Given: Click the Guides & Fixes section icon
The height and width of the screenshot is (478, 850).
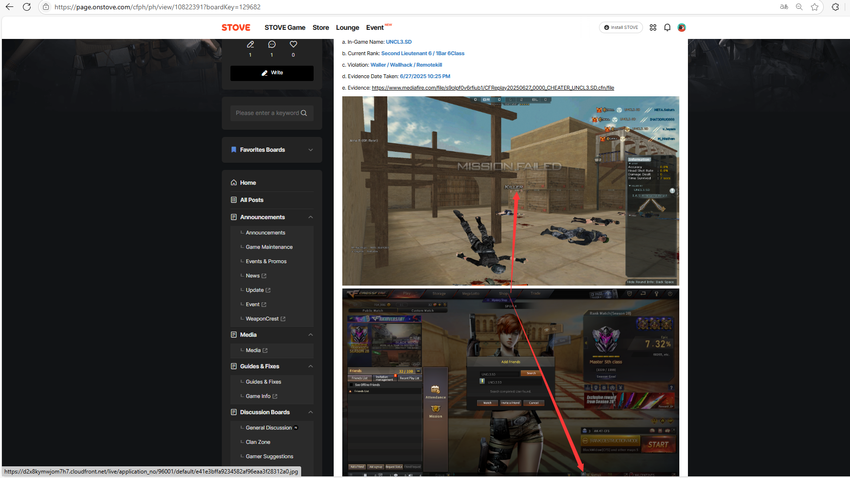Looking at the screenshot, I should click(x=234, y=366).
